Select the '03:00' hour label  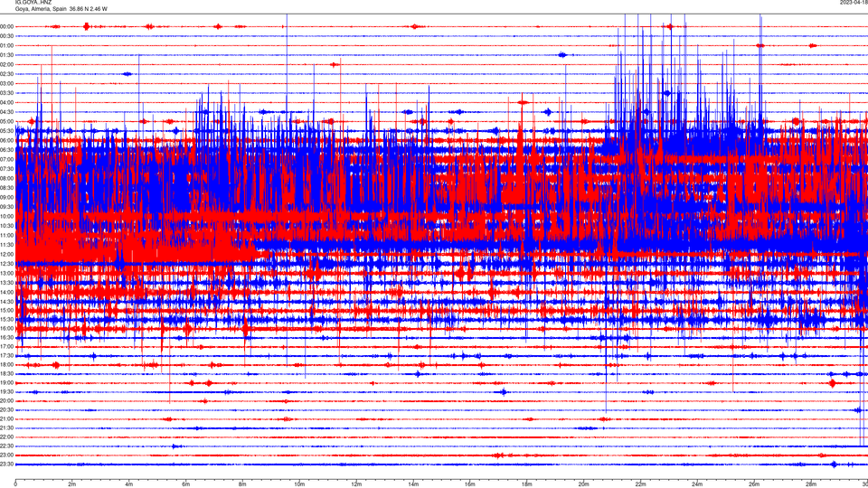pos(6,83)
